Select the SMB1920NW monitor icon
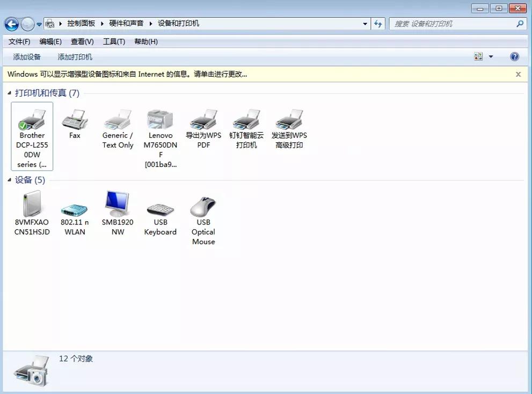532x394 pixels. tap(118, 205)
